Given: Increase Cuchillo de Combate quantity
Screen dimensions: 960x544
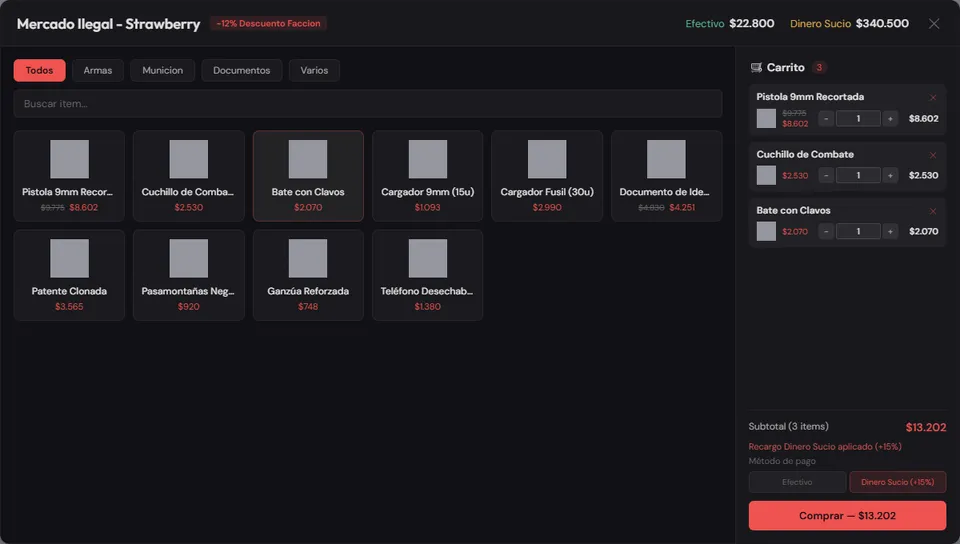Looking at the screenshot, I should coord(890,176).
